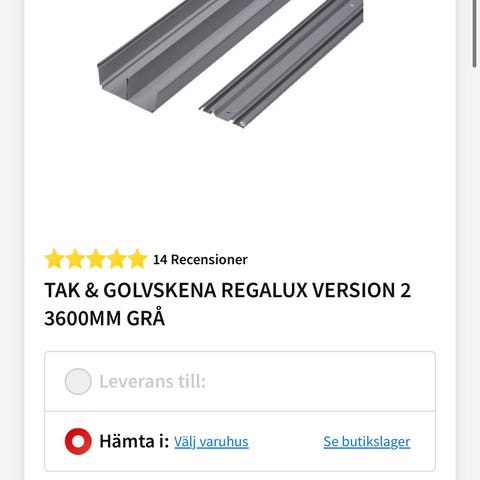Click the fifth yellow rating star

(x=137, y=259)
